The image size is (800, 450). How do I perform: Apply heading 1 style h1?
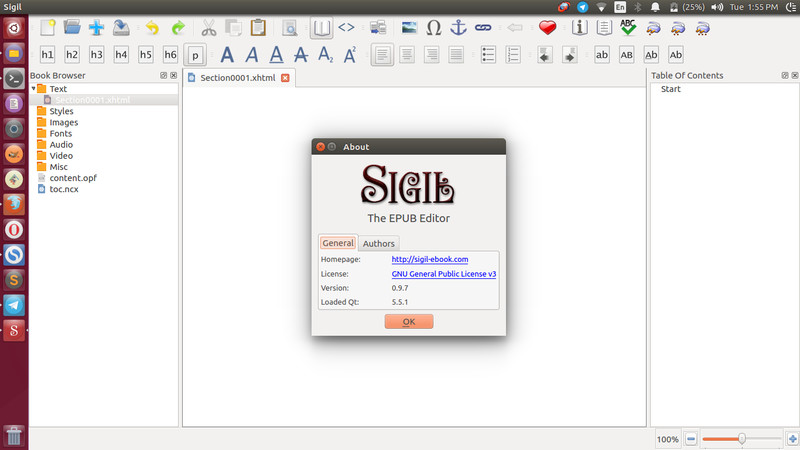(47, 55)
